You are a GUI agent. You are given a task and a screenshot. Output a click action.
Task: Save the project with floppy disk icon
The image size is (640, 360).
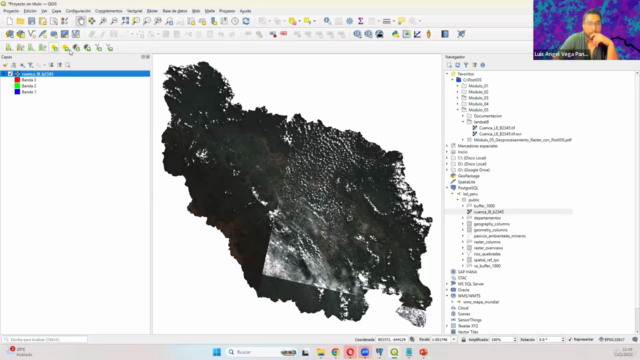tap(31, 21)
